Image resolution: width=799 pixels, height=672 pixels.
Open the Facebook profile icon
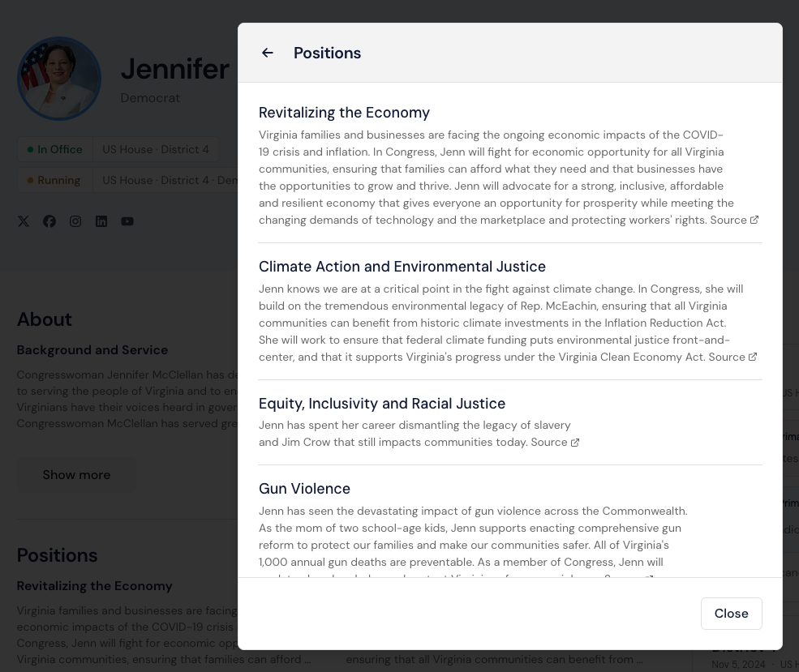[49, 221]
